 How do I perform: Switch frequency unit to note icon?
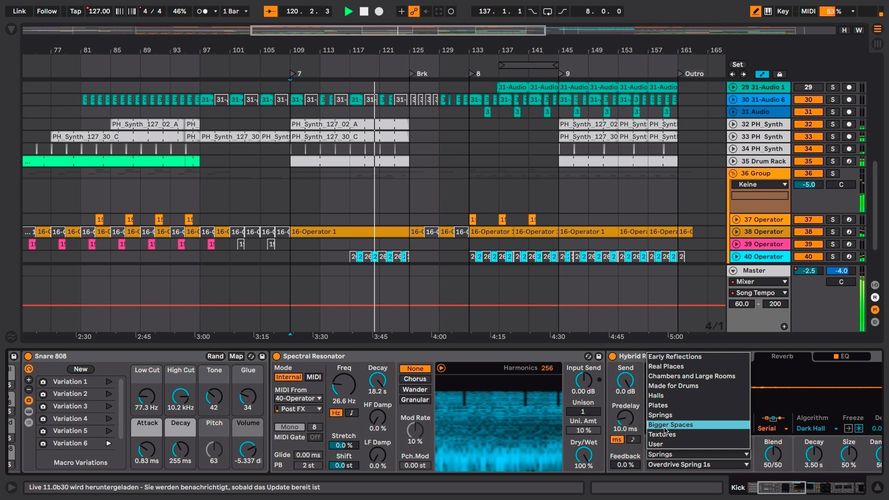pyautogui.click(x=351, y=413)
